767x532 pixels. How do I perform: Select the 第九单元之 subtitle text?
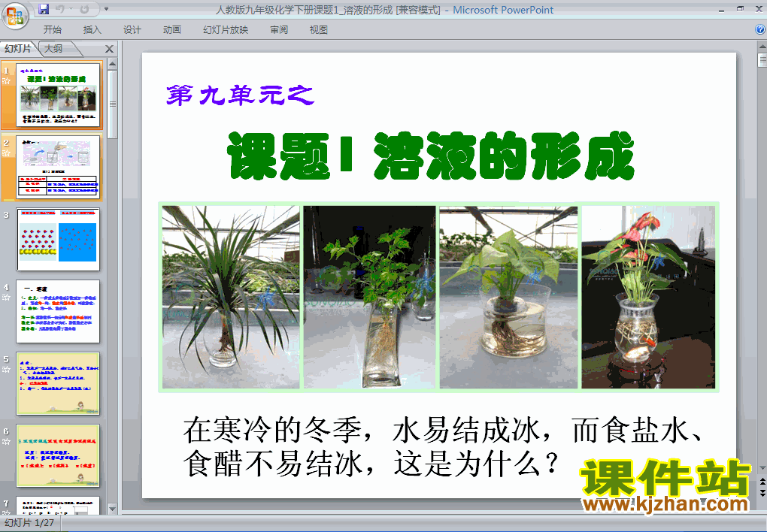click(x=240, y=95)
